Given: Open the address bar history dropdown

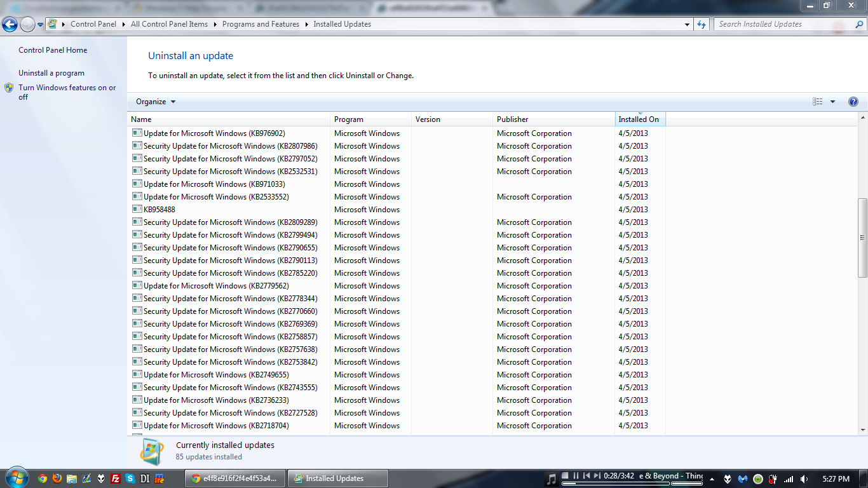Looking at the screenshot, I should pyautogui.click(x=687, y=24).
